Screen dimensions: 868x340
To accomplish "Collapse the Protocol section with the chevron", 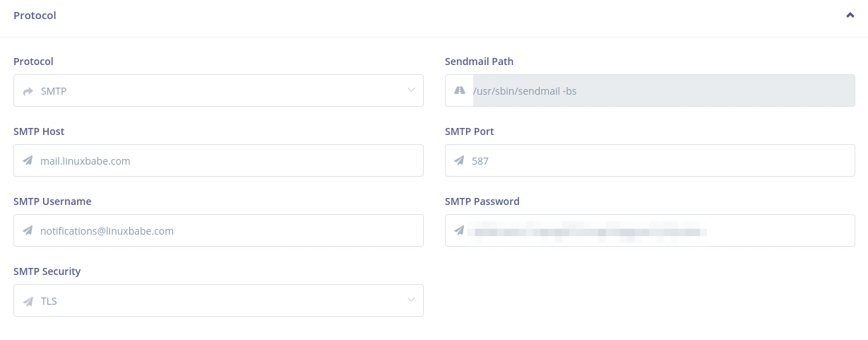I will pyautogui.click(x=850, y=16).
